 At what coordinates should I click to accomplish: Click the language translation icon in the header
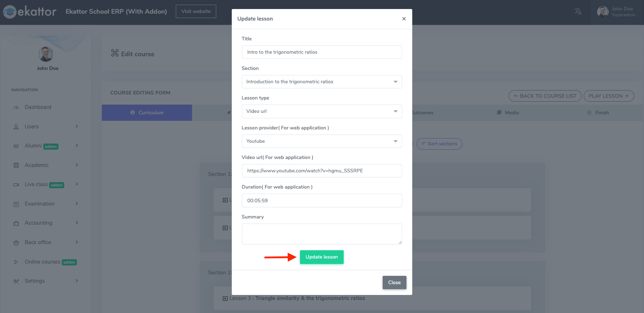click(x=578, y=11)
